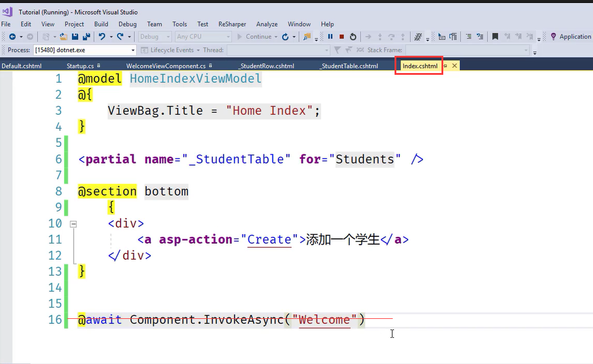Screen dimensions: 593x364
Task: Click HomeIndexViewModel on line 1
Action: click(195, 78)
